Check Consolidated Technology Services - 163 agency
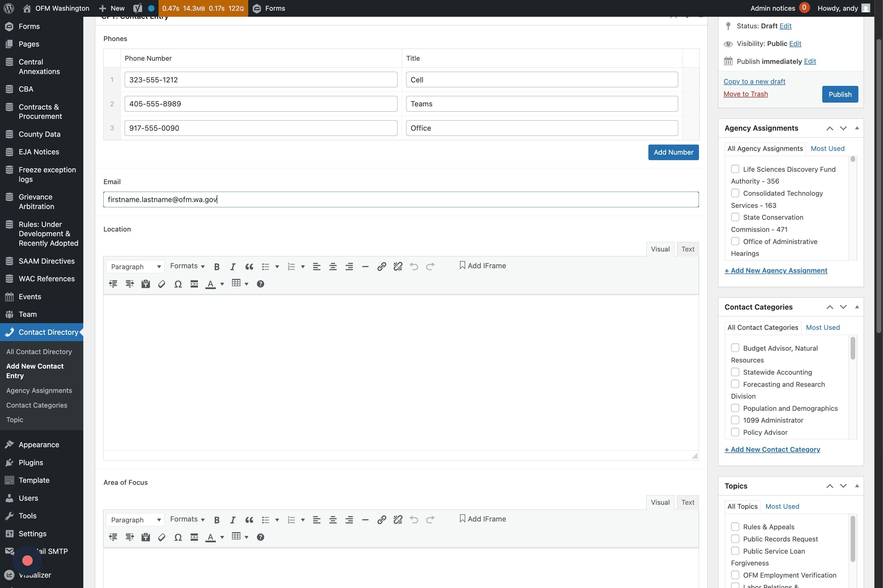Image resolution: width=883 pixels, height=588 pixels. pyautogui.click(x=735, y=193)
